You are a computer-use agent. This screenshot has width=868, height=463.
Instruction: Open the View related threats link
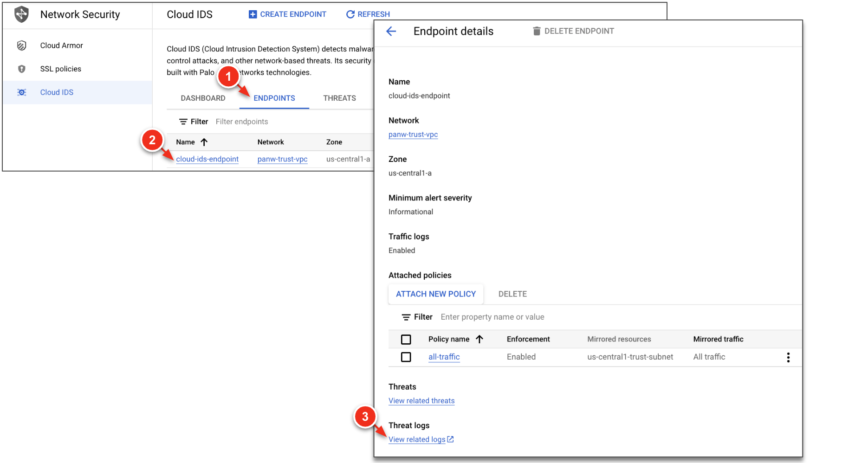pos(421,401)
